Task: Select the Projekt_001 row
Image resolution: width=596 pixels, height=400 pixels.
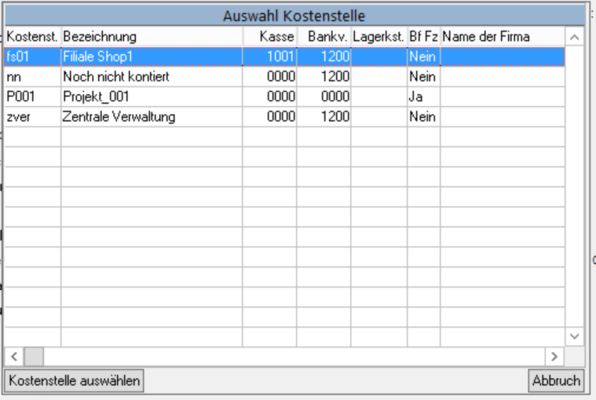Action: pos(285,97)
